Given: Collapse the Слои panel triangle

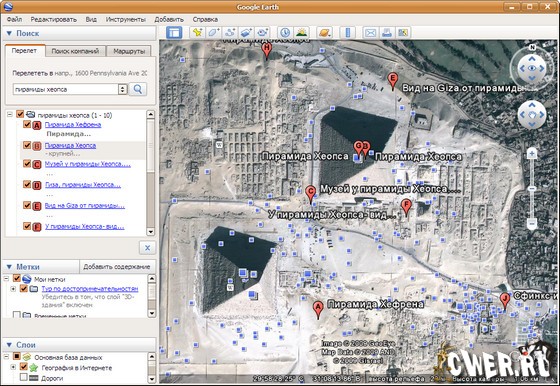Looking at the screenshot, I should pos(9,345).
